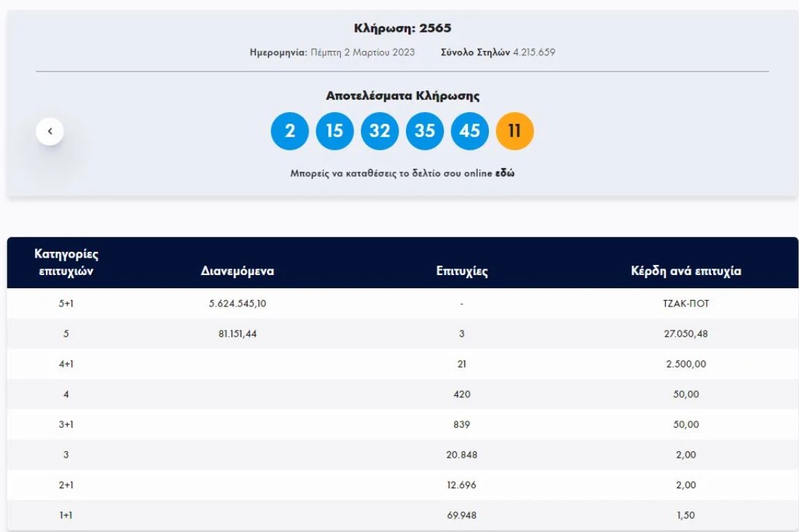Click the 20.848 winners count

[x=461, y=455]
